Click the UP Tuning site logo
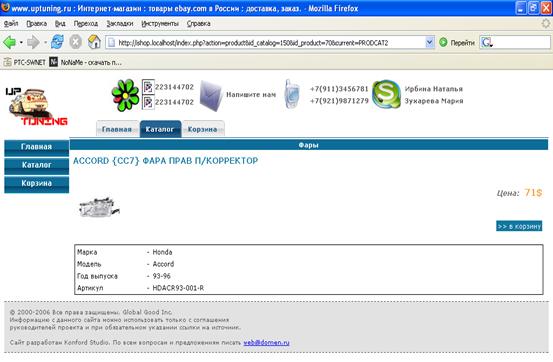 pos(36,106)
